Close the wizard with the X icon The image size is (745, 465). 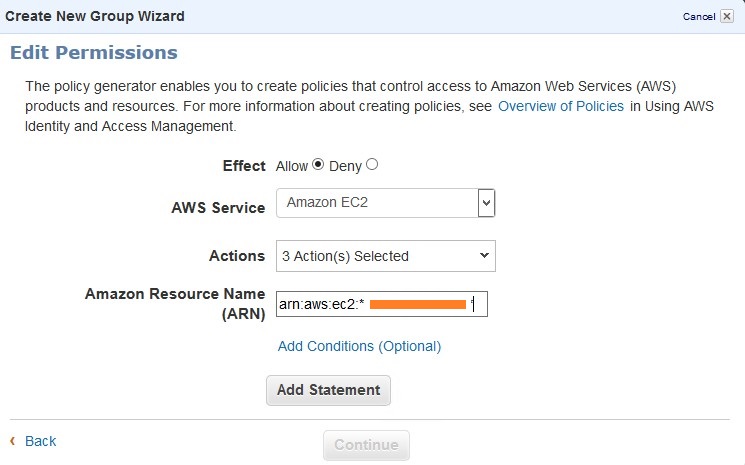[726, 17]
